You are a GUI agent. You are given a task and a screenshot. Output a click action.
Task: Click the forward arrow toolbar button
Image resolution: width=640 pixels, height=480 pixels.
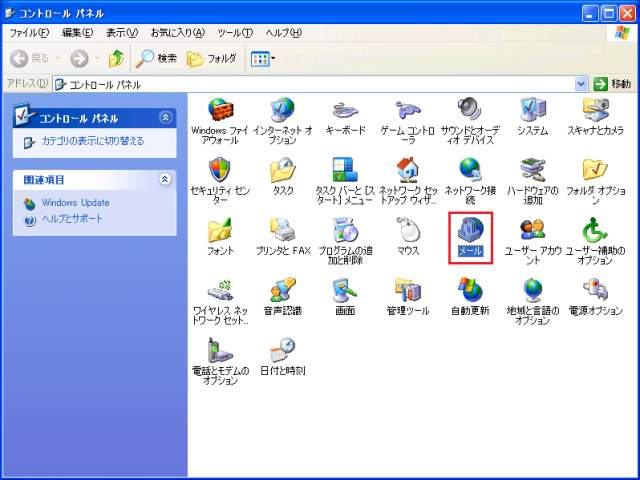point(79,59)
